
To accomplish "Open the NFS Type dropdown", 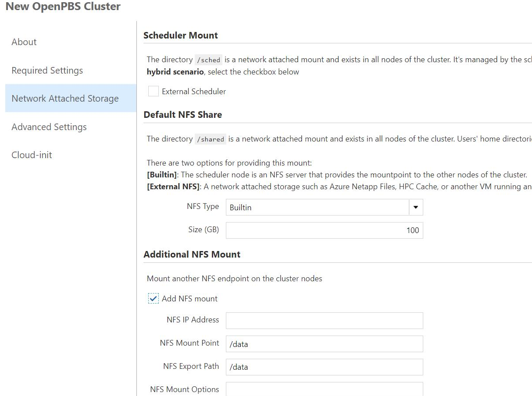I will 324,207.
